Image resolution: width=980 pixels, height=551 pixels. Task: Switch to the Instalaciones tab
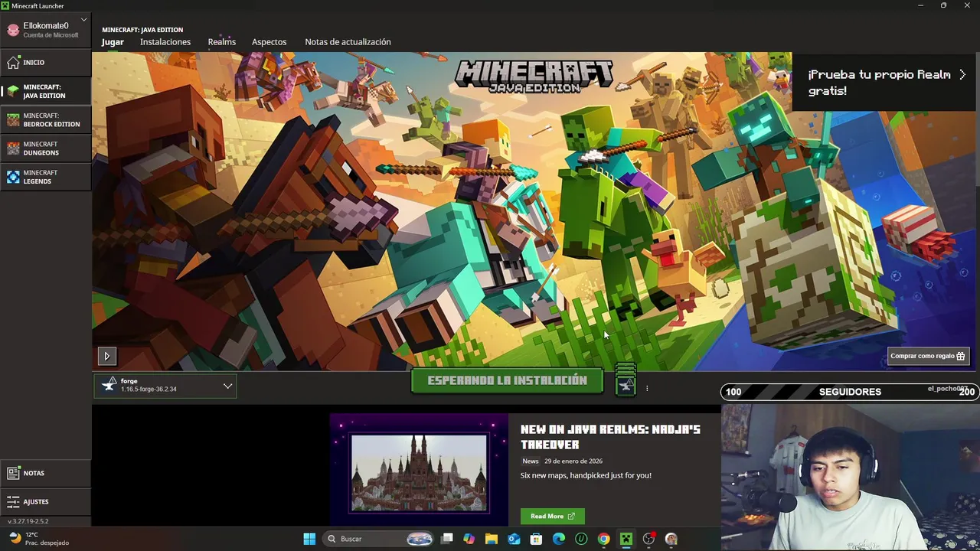pos(165,42)
